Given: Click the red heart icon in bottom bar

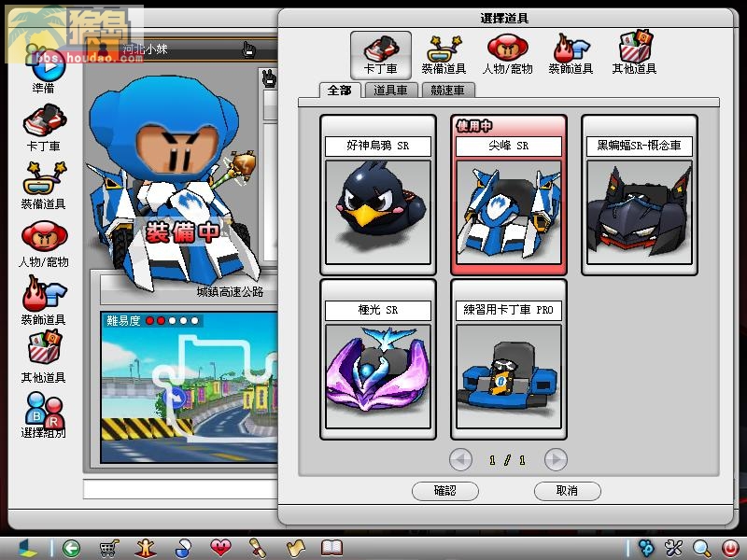Looking at the screenshot, I should tap(220, 549).
